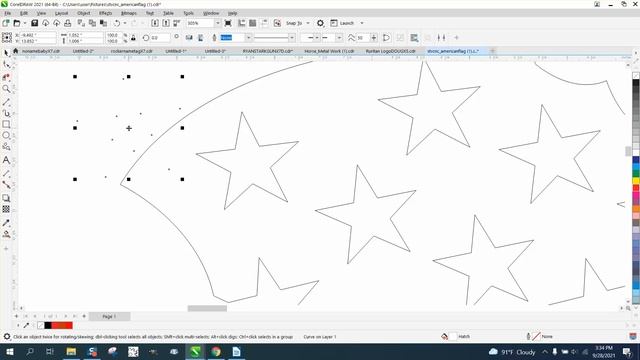Expand the Snap To dropdown
This screenshot has width=640, height=360.
point(308,23)
